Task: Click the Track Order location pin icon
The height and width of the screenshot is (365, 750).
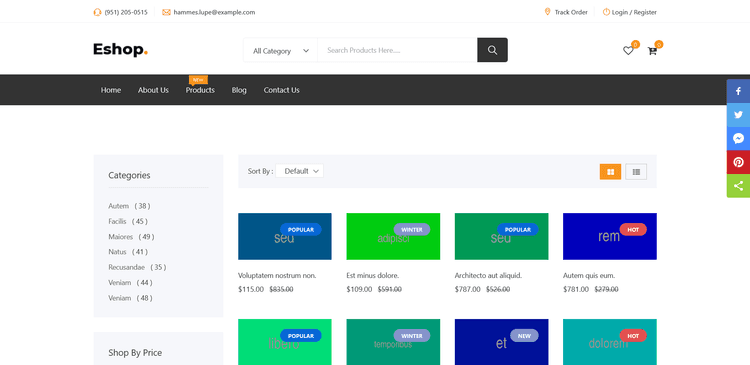Action: point(548,12)
